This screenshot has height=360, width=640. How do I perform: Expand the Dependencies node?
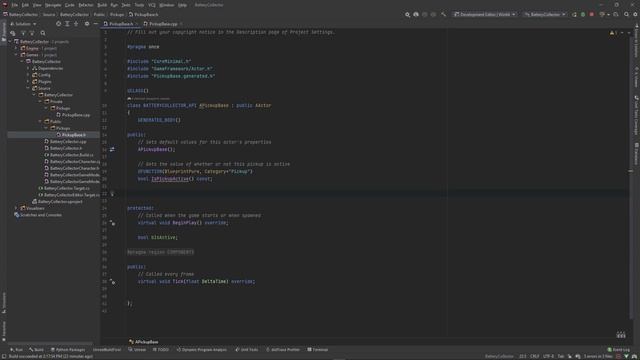[28, 68]
